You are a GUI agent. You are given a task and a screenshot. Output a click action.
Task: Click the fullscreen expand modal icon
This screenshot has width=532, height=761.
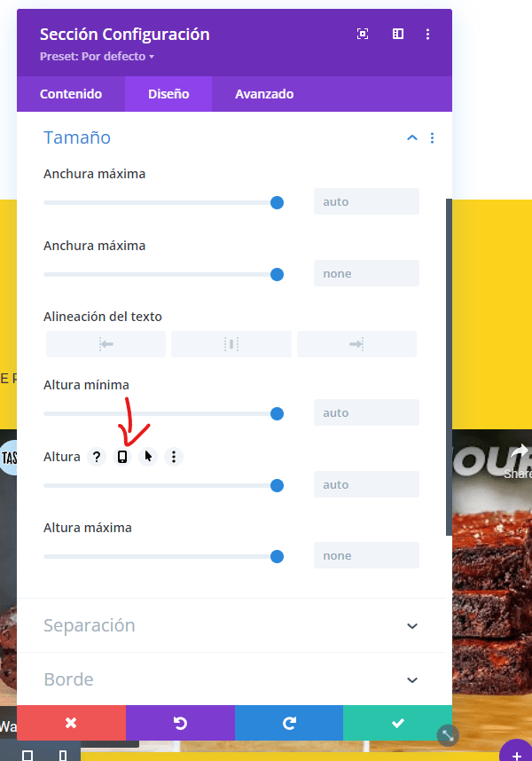click(363, 34)
